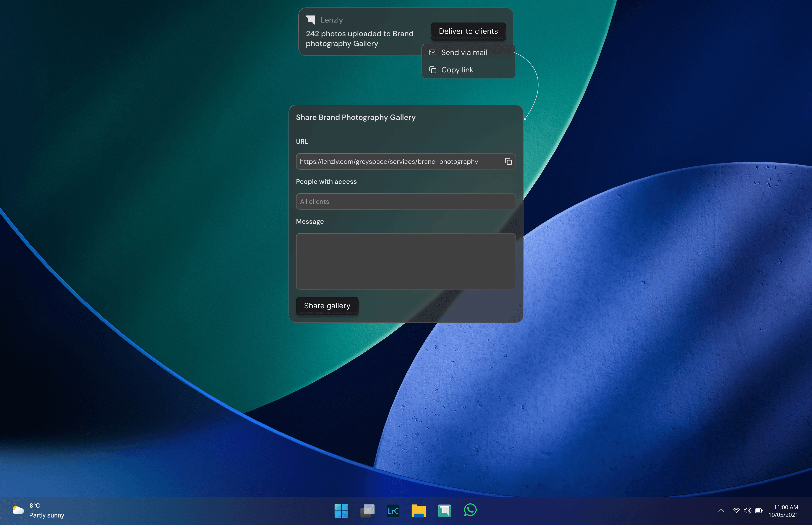This screenshot has width=812, height=525.
Task: Click the Lenzly logo in the notification
Action: (x=310, y=20)
